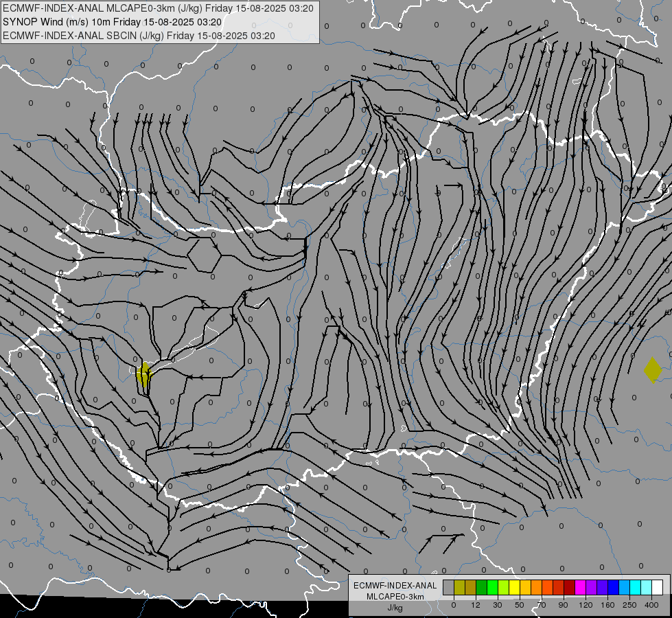Pick the orange swatch left of 70
672x618 pixels.
[x=537, y=587]
